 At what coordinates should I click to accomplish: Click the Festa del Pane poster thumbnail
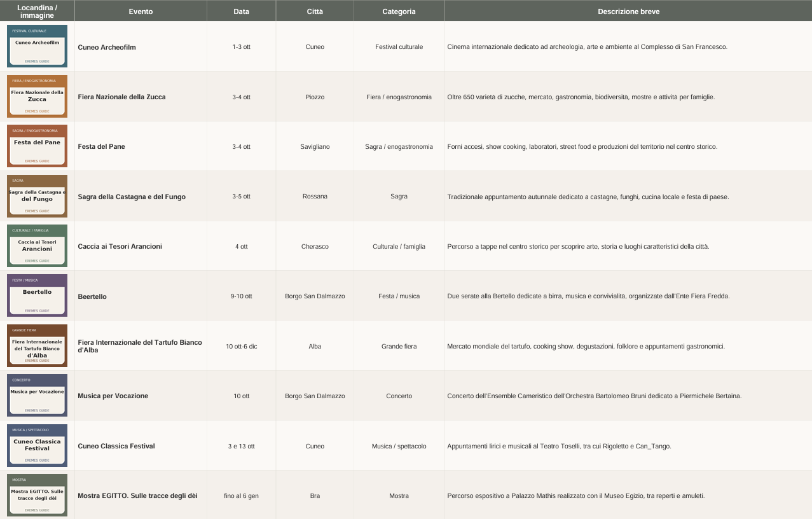point(37,146)
